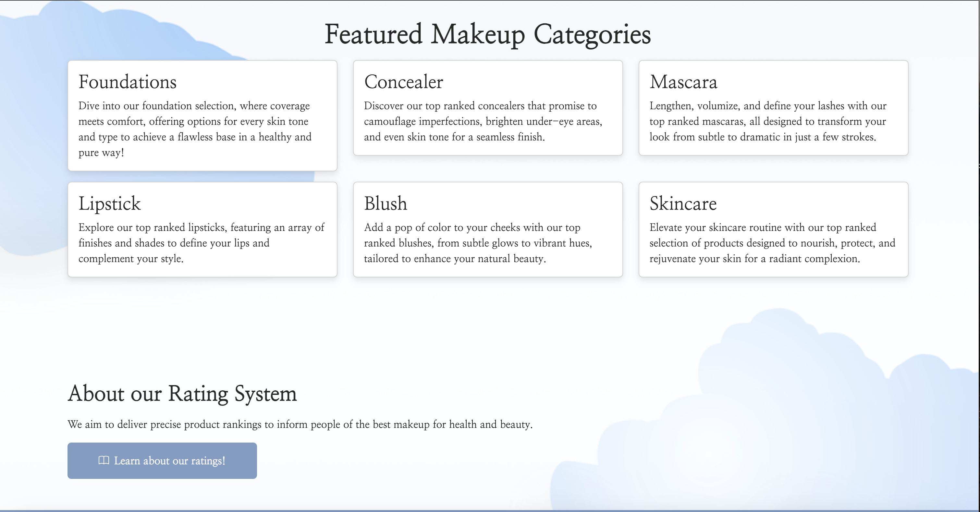Select the Skincare heading
The height and width of the screenshot is (512, 980).
point(682,203)
